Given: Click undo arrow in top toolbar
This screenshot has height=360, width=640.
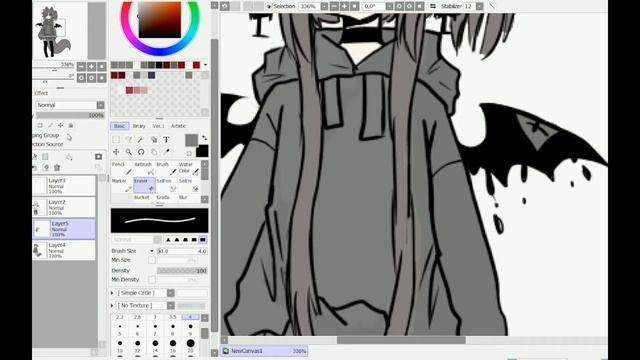Looking at the screenshot, I should coord(224,6).
